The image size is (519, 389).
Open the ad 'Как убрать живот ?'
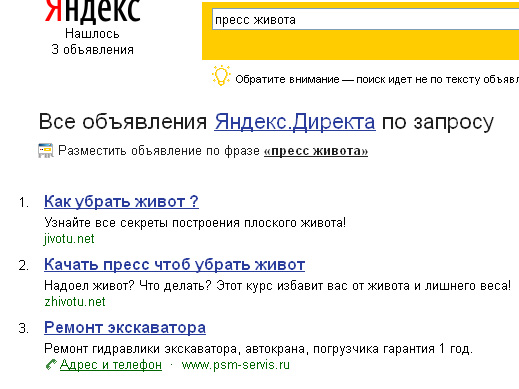click(121, 202)
